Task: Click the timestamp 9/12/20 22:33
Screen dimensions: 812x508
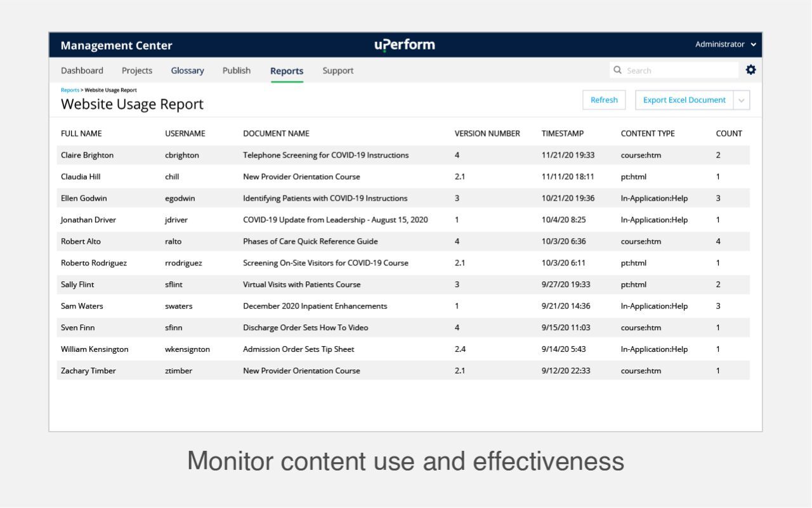Action: point(566,371)
